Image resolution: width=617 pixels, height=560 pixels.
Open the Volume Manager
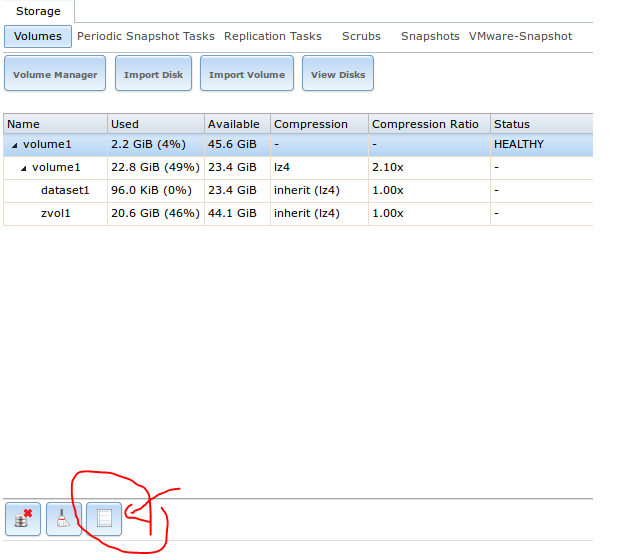point(55,75)
